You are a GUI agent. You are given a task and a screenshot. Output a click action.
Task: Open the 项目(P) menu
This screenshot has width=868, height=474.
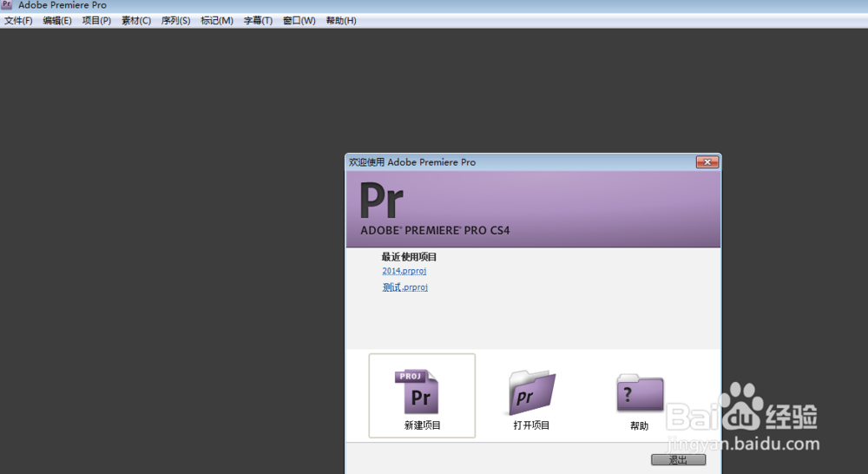(x=96, y=21)
